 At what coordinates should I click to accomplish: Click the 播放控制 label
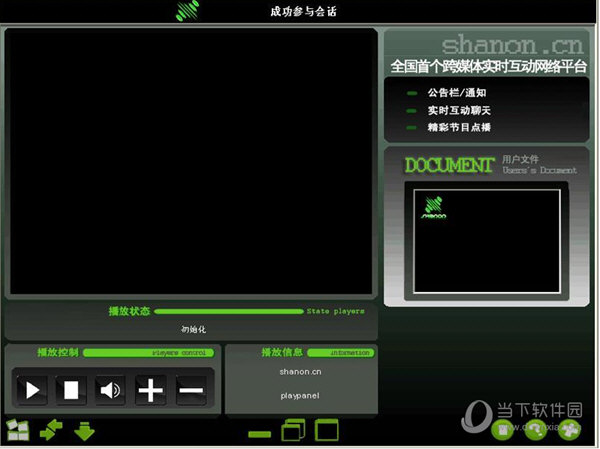click(x=58, y=352)
